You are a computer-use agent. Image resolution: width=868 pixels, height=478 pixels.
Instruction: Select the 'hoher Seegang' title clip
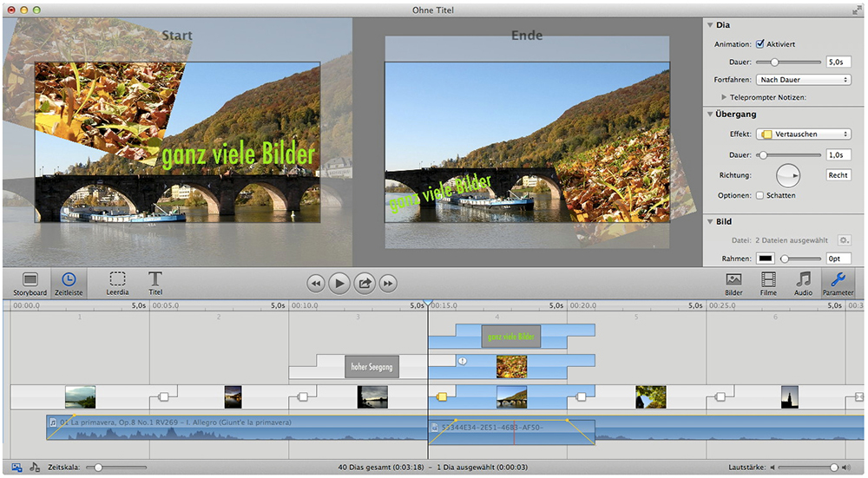point(372,367)
